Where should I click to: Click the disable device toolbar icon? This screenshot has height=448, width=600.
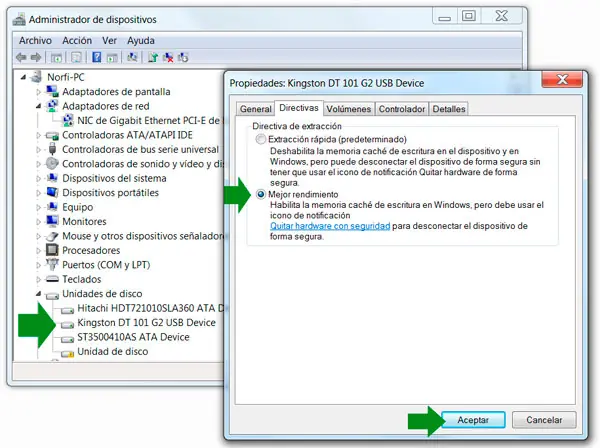pos(183,57)
